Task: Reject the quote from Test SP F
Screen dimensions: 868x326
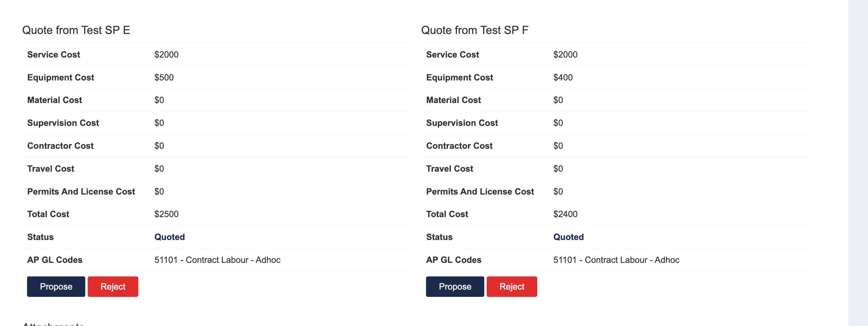Action: (512, 286)
